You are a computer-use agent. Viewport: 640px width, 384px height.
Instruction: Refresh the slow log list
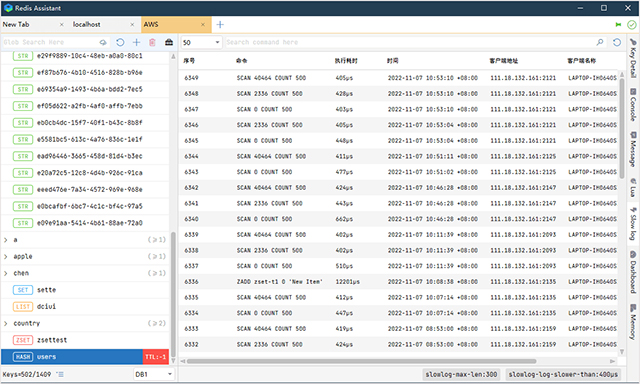pyautogui.click(x=617, y=42)
